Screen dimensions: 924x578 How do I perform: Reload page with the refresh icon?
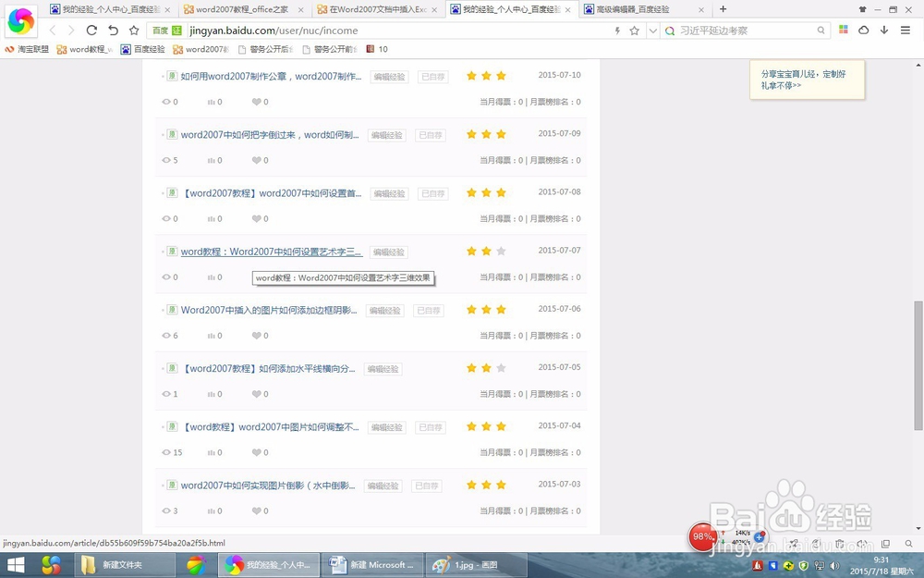91,31
